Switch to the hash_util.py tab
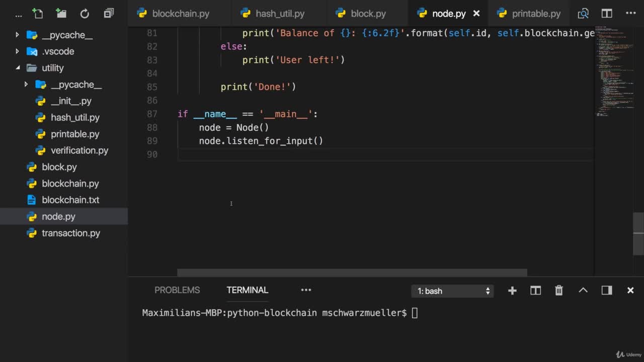The image size is (644, 362). point(280,14)
